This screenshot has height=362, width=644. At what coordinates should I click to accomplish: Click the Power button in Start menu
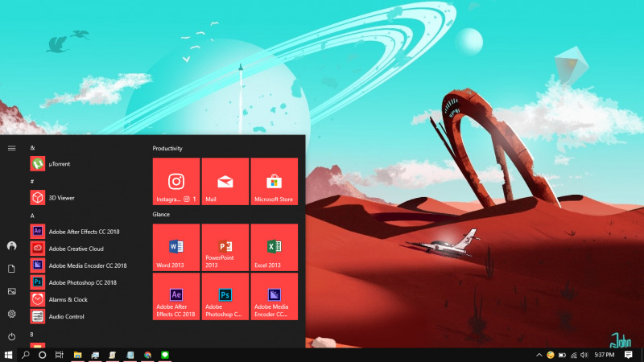click(x=11, y=336)
